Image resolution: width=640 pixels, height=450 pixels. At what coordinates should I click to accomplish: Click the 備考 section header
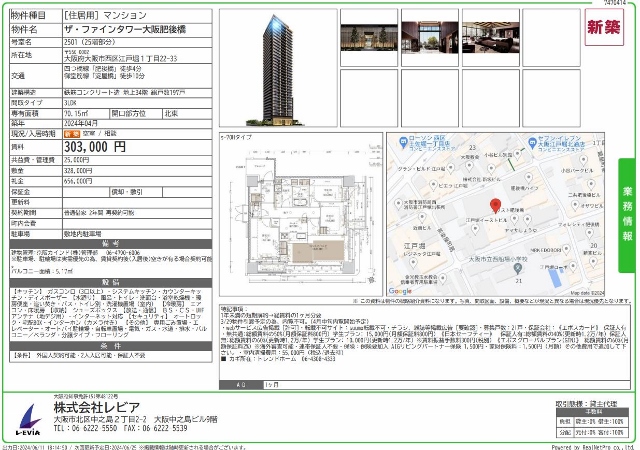(111, 244)
